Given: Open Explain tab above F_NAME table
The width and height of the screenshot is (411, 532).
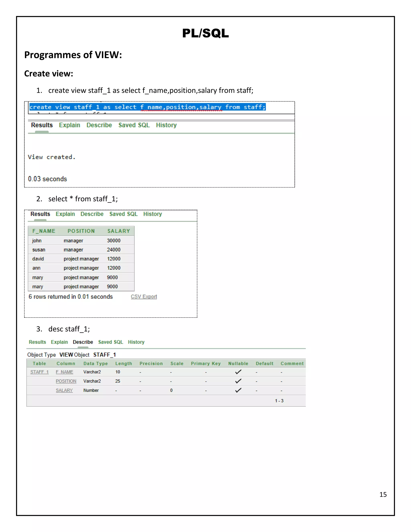Looking at the screenshot, I should tap(65, 214).
